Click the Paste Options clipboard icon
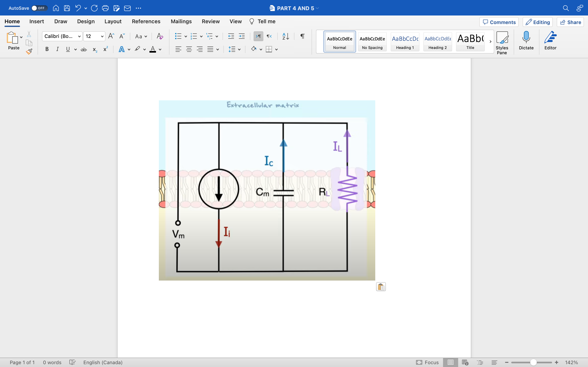The height and width of the screenshot is (367, 588). tap(381, 287)
